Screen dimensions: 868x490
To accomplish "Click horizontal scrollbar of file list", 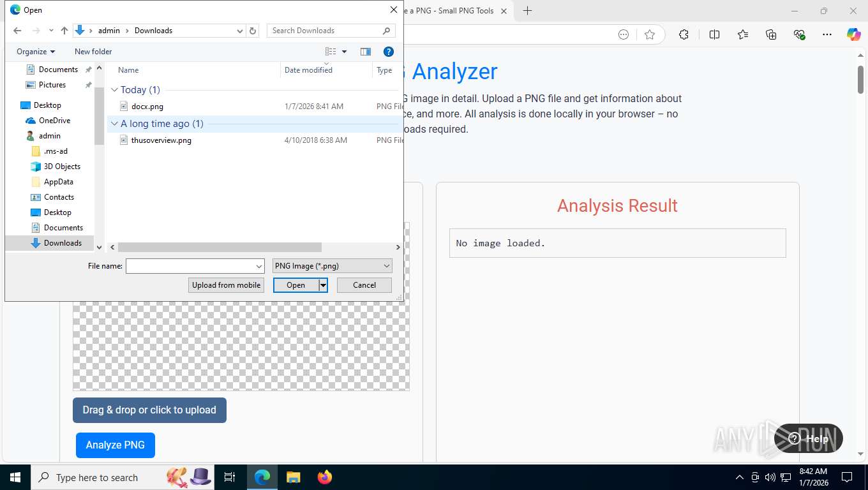I will click(x=220, y=247).
